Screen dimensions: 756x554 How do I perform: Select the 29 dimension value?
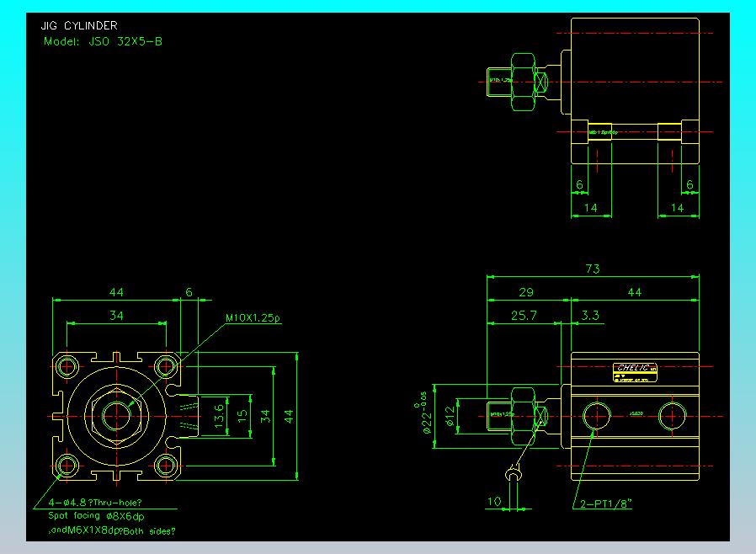point(526,292)
